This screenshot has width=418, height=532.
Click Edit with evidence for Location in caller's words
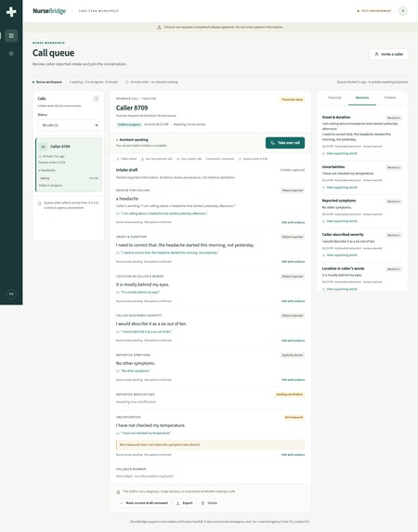(x=293, y=301)
